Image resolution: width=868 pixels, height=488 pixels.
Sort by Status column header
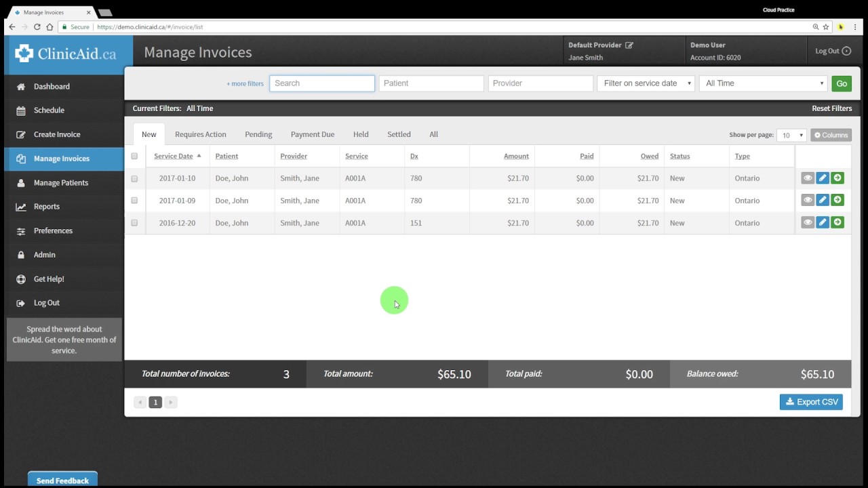(679, 156)
